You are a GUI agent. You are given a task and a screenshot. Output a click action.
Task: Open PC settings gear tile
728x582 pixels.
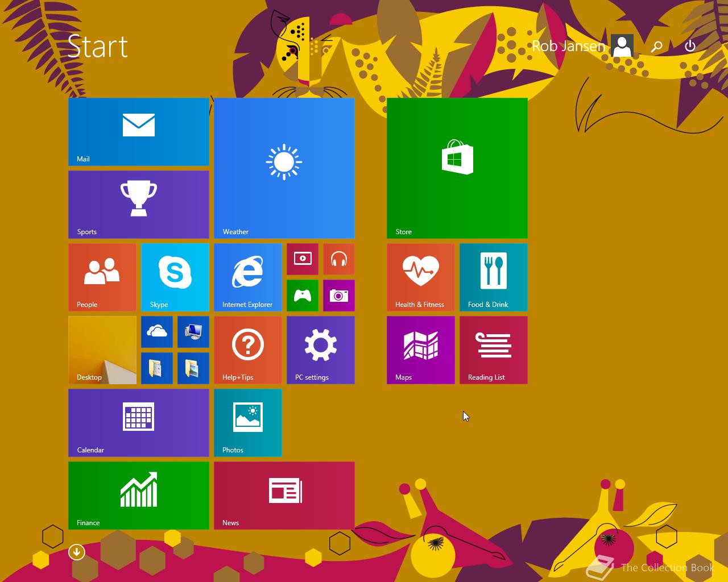point(321,350)
